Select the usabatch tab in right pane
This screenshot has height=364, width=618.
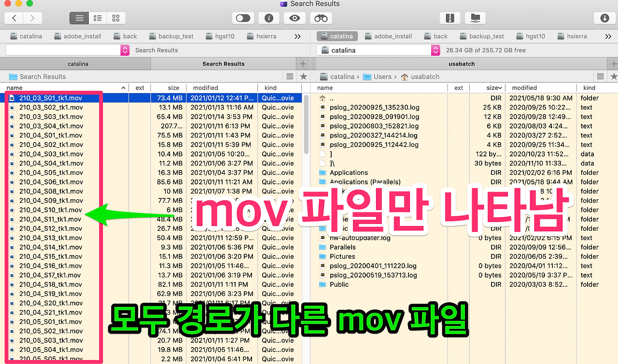[461, 64]
